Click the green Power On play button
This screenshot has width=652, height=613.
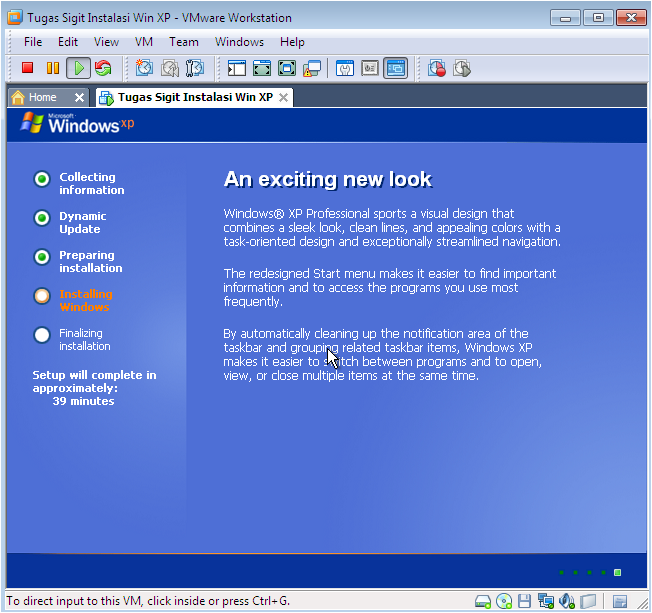point(79,68)
